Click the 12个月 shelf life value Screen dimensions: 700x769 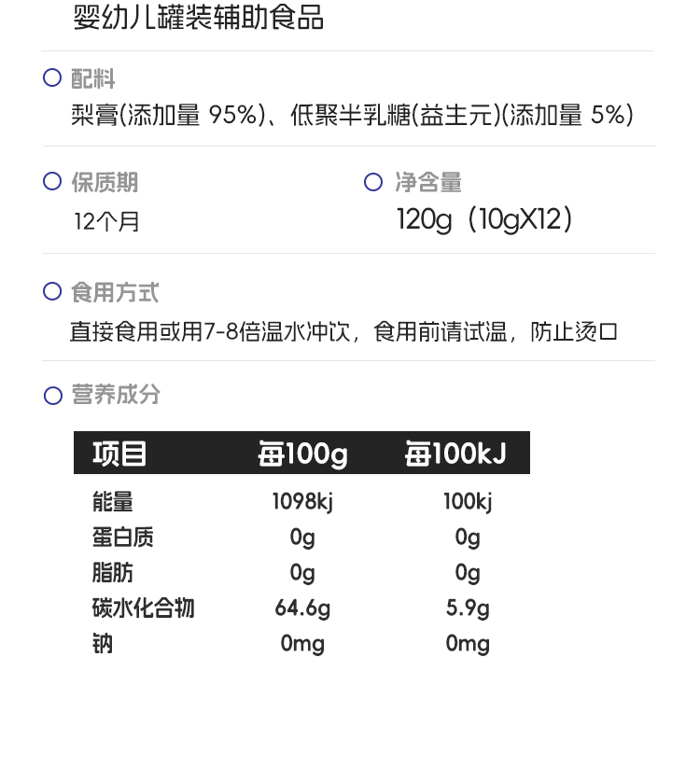(x=106, y=222)
